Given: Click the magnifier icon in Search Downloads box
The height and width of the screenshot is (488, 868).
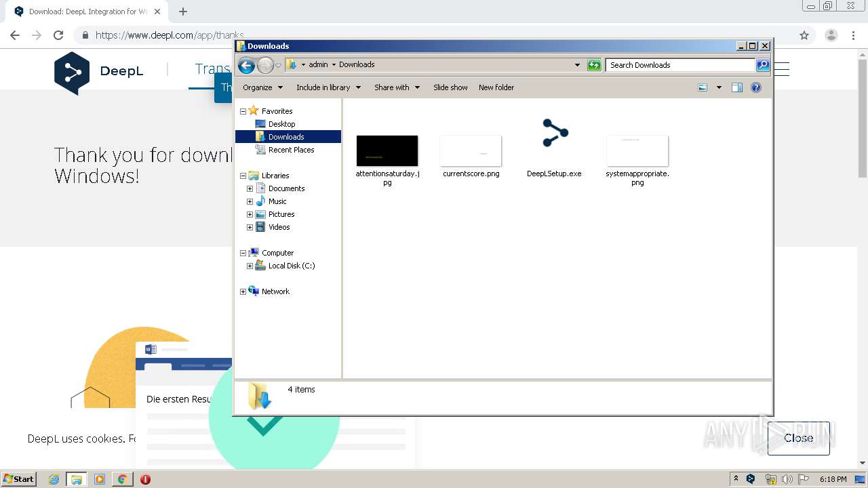Looking at the screenshot, I should (x=763, y=65).
